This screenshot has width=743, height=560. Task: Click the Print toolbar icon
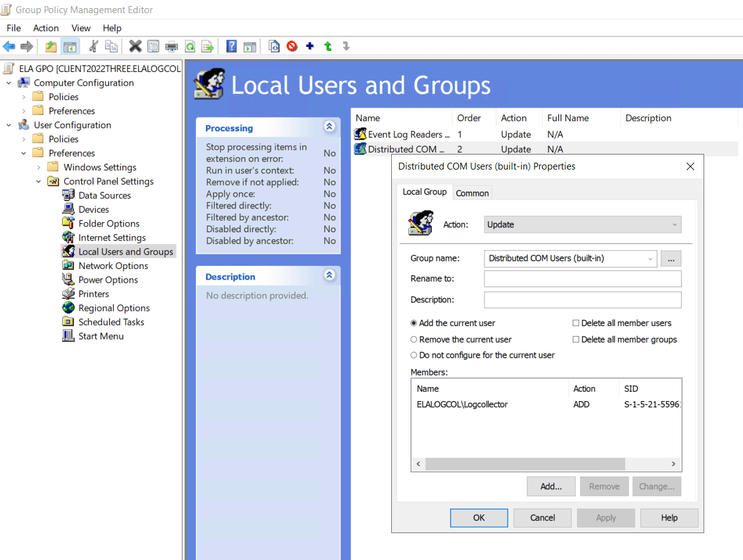click(x=171, y=46)
